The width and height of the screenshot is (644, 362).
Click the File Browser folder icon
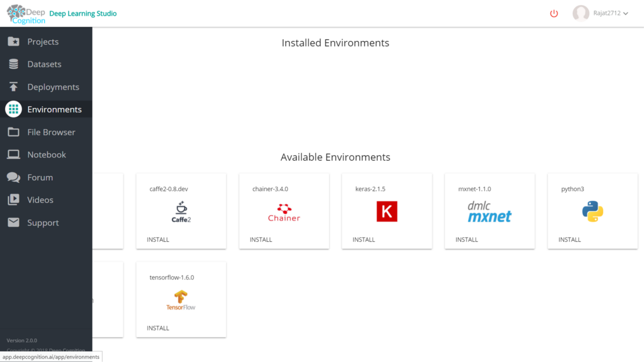tap(13, 132)
